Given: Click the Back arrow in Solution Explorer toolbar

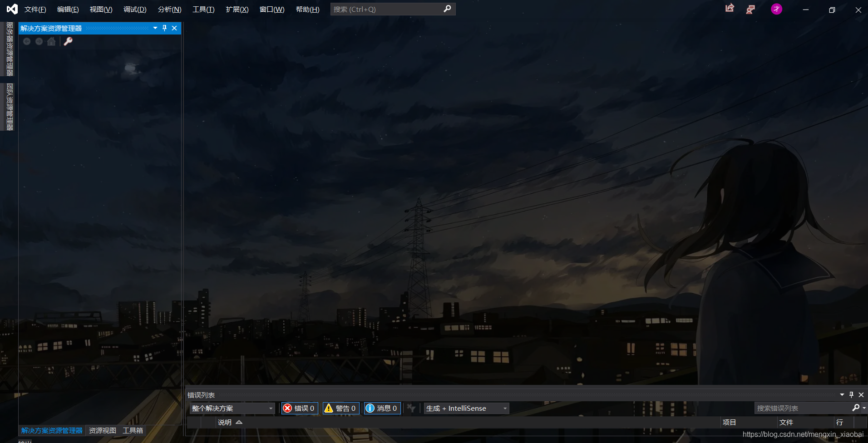Looking at the screenshot, I should [x=27, y=42].
